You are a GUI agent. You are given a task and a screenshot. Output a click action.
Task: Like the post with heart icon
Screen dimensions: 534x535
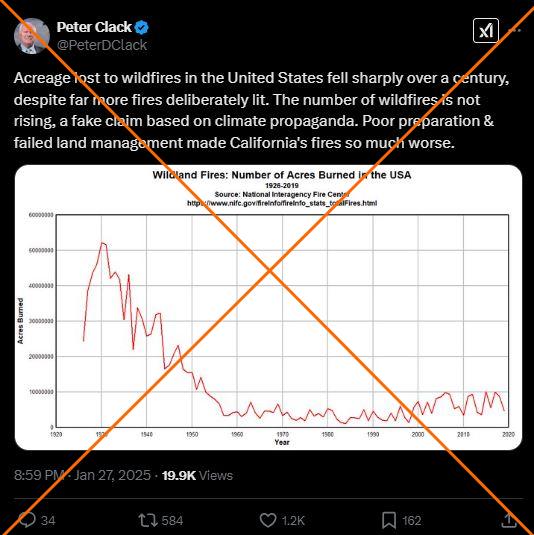pos(268,520)
